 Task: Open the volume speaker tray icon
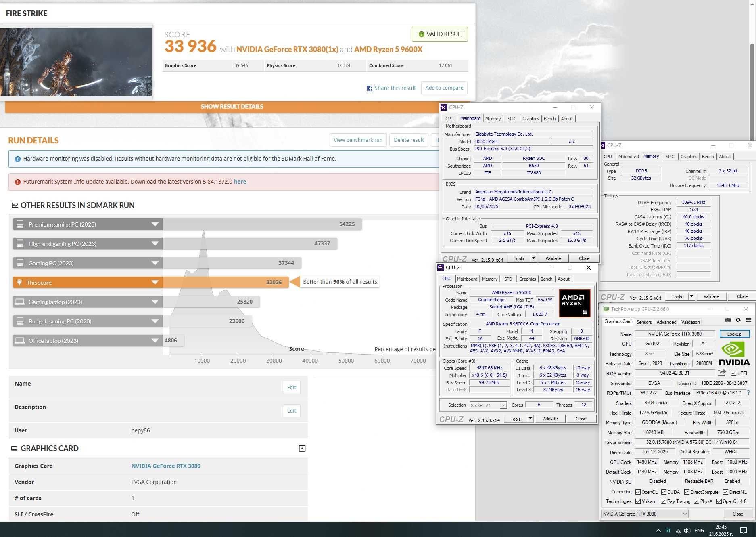click(687, 531)
